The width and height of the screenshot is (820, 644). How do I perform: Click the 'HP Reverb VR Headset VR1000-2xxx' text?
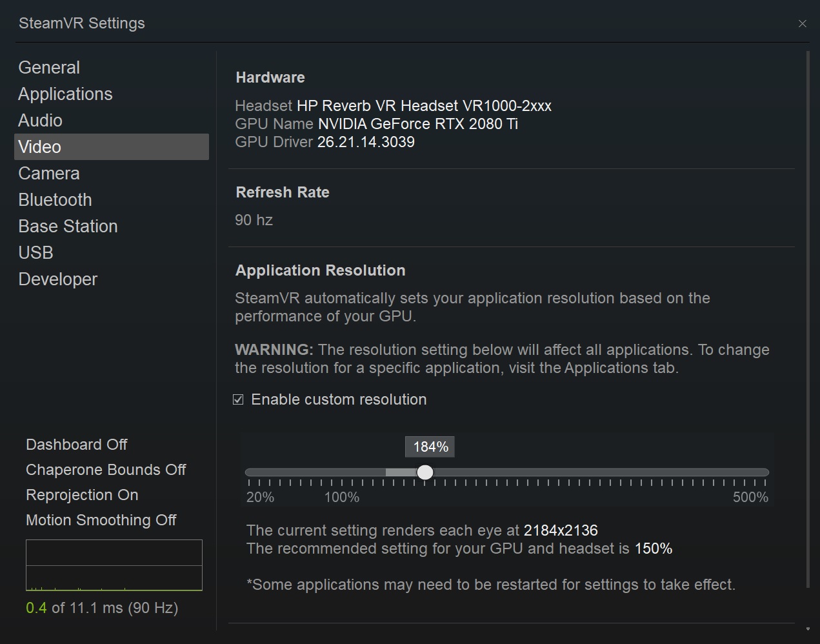pyautogui.click(x=424, y=106)
